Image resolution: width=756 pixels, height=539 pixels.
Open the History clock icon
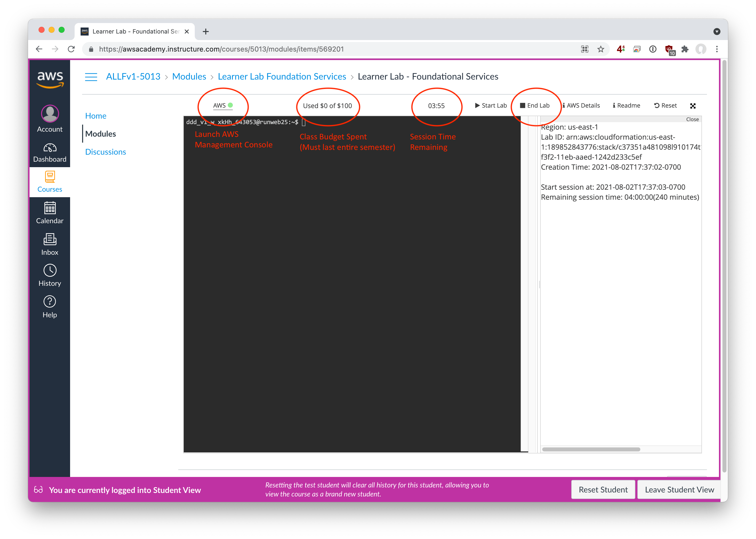pos(50,271)
